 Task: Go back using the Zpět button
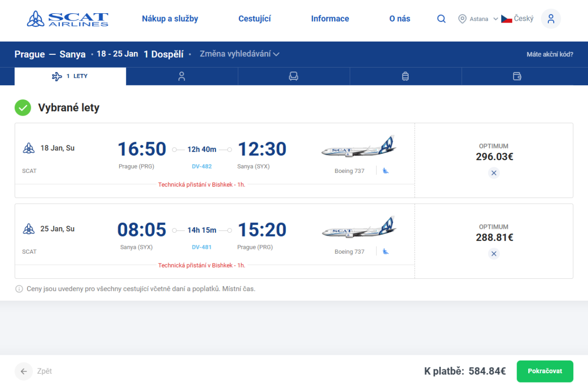pos(33,371)
